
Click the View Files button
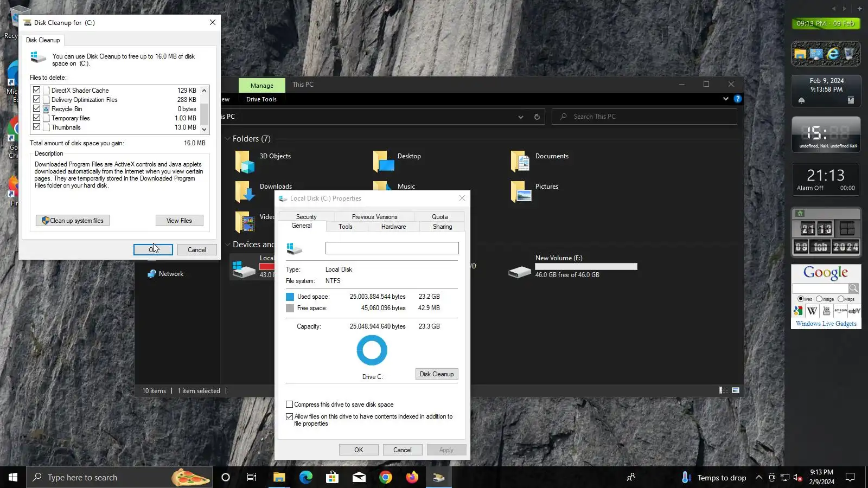pyautogui.click(x=179, y=221)
